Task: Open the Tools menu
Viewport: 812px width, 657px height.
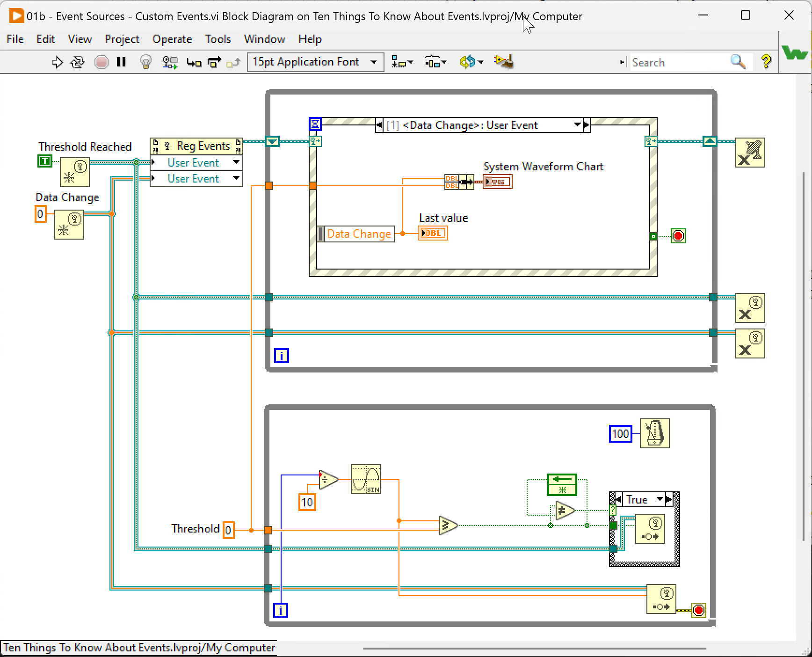Action: click(x=218, y=39)
